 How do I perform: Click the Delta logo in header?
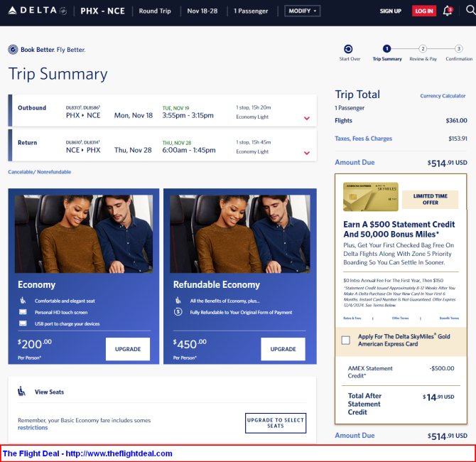click(38, 11)
